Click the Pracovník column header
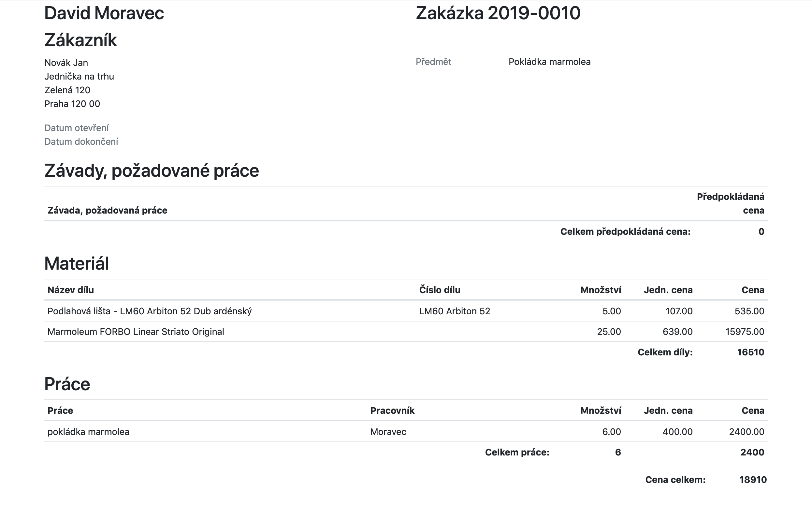Image resolution: width=812 pixels, height=521 pixels. pyautogui.click(x=392, y=411)
